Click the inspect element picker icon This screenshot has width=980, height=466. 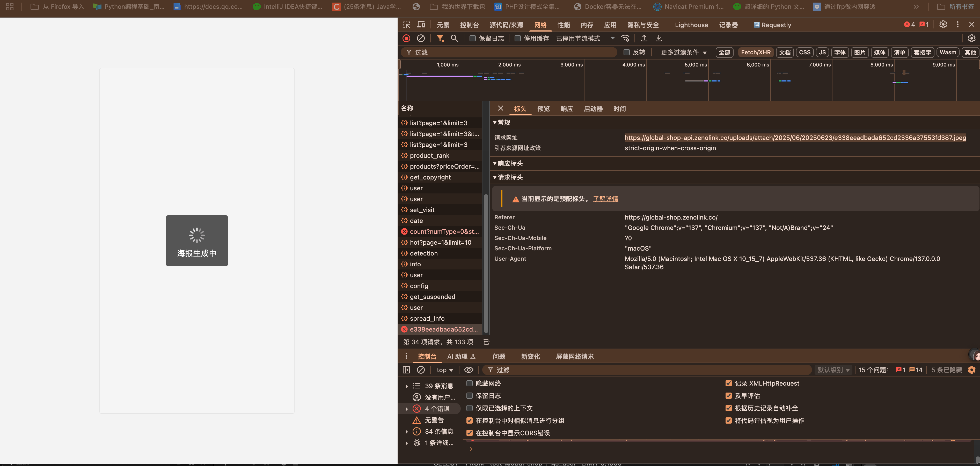tap(406, 25)
